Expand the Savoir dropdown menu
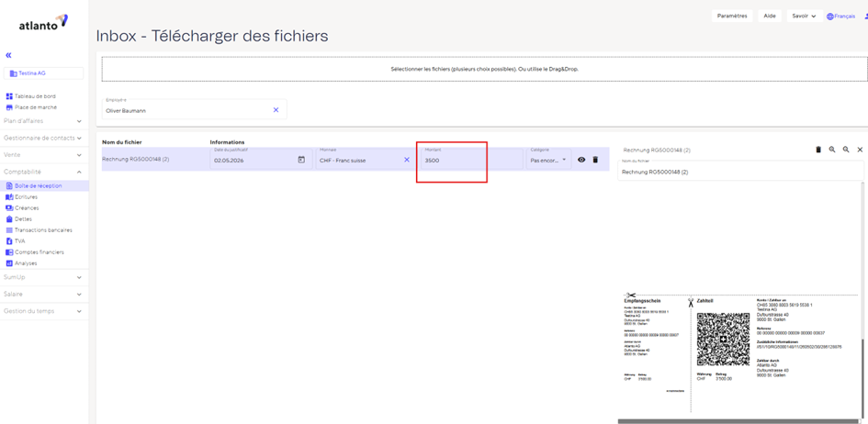 [x=805, y=16]
